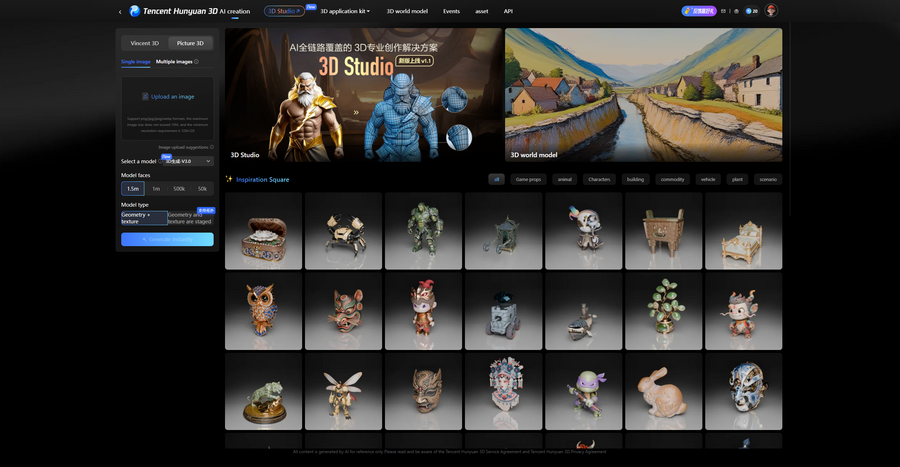Open the green armored robot model
Screen dimensions: 900x467
424,231
